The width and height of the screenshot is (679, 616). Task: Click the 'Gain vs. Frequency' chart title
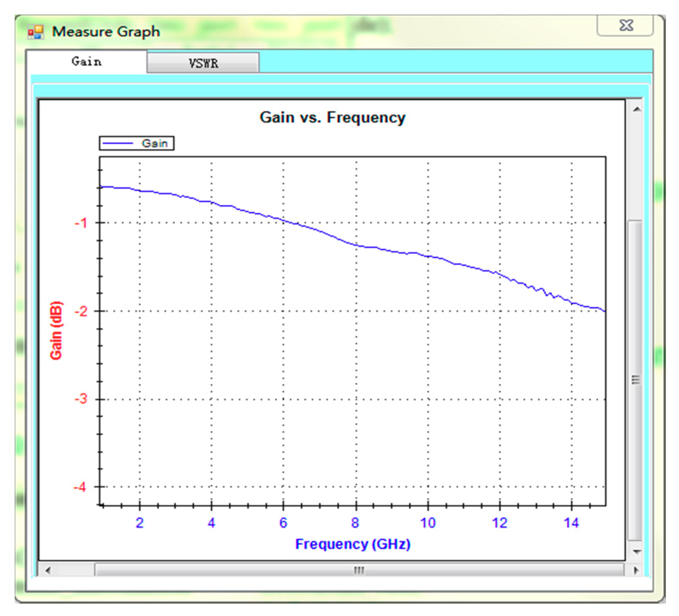tap(332, 117)
